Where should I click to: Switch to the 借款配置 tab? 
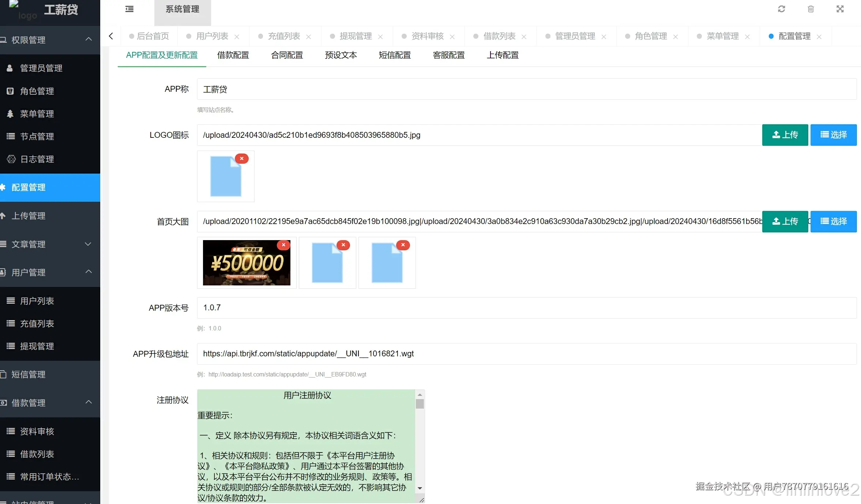[x=233, y=55]
